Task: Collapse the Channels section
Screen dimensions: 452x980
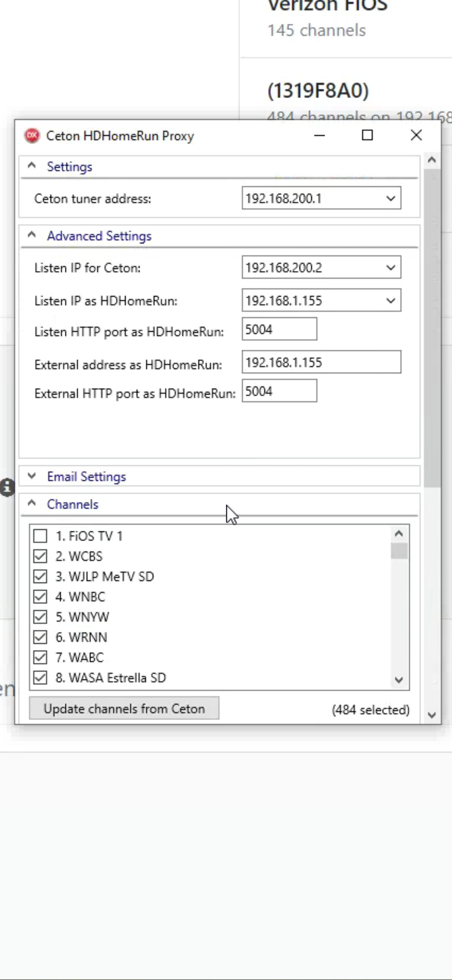Action: [x=32, y=504]
